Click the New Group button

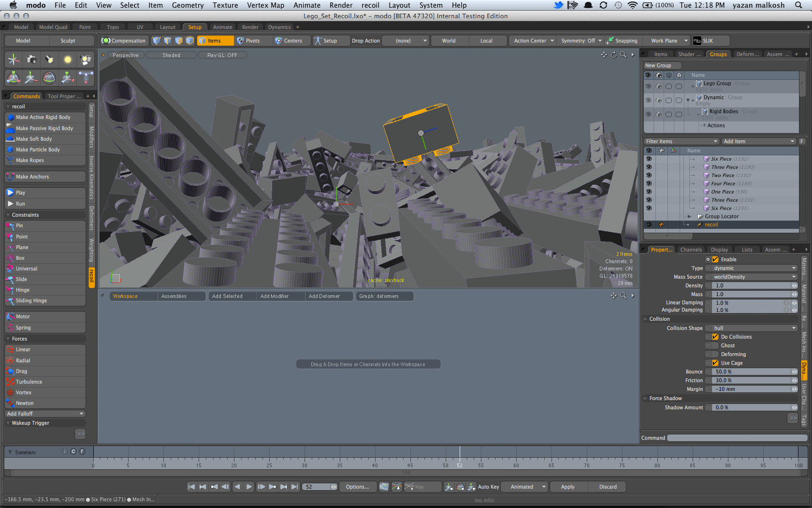click(x=662, y=65)
